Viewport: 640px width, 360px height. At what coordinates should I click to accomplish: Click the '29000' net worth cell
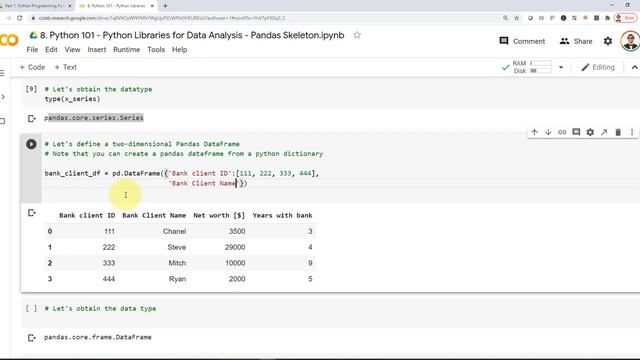(x=235, y=247)
